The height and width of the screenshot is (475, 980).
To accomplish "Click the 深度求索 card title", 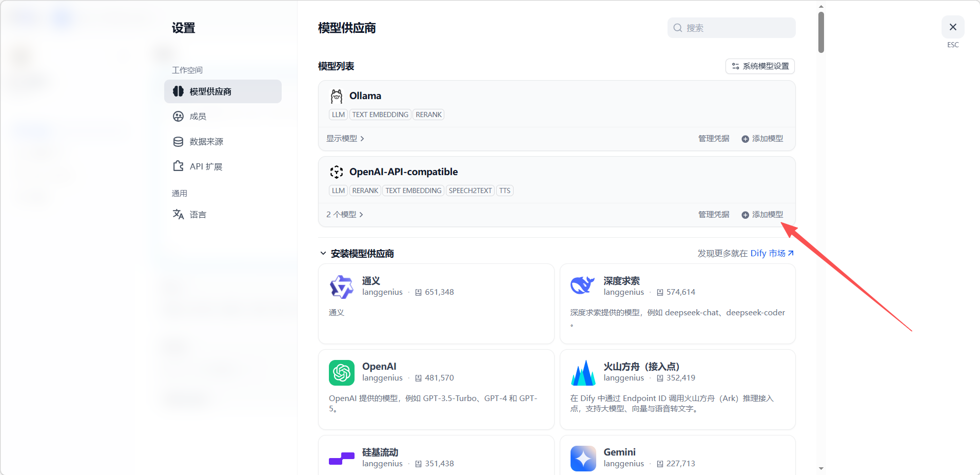I will [x=621, y=281].
